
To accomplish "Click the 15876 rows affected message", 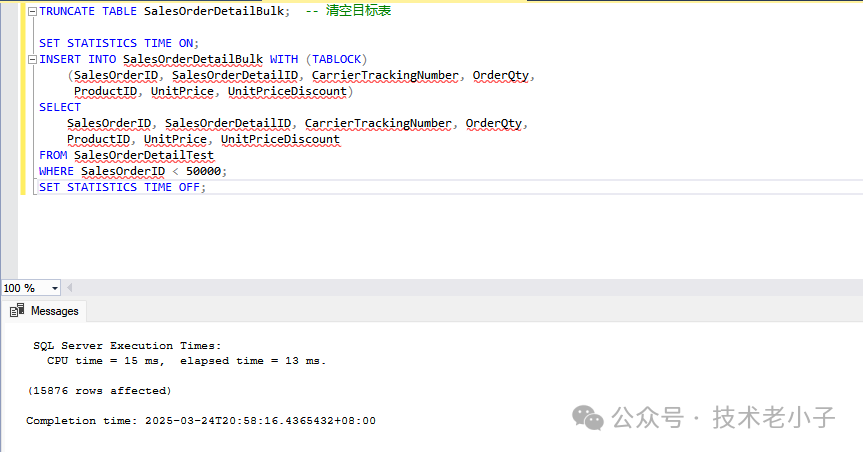I will tap(99, 390).
